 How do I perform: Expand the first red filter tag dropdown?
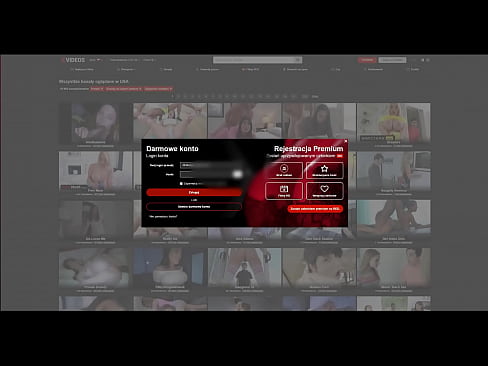click(97, 89)
